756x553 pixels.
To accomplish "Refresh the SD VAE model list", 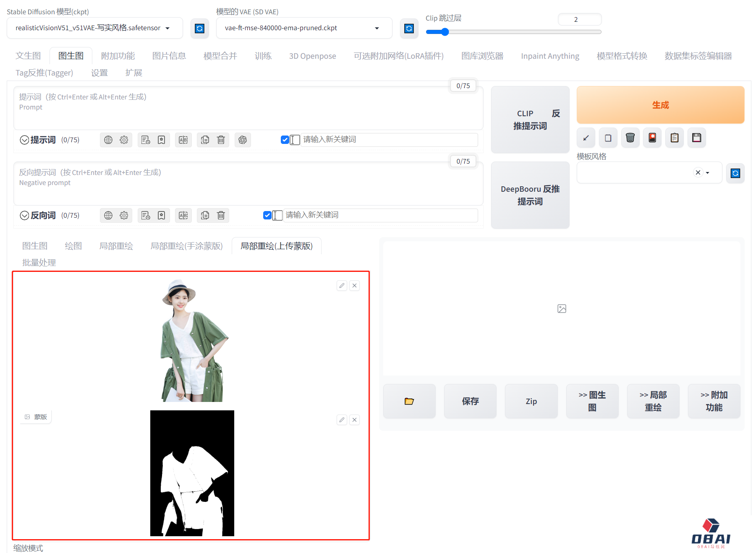I will [x=409, y=29].
